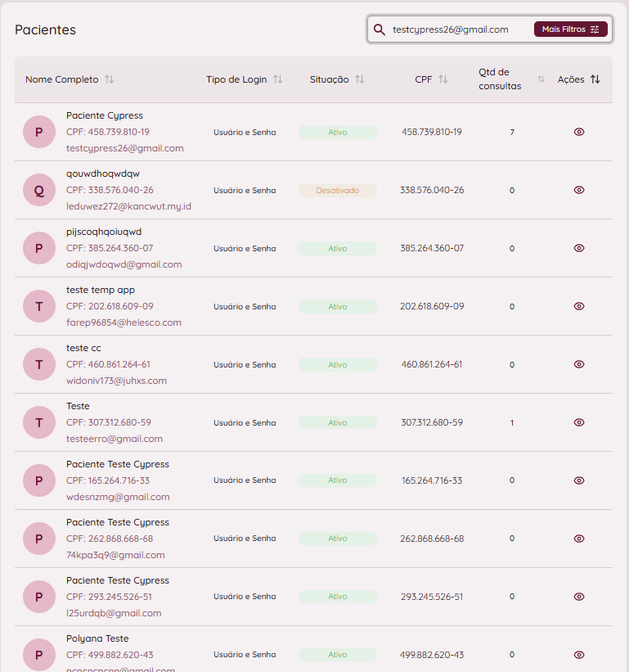629x672 pixels.
Task: Click the patient search input field
Action: tap(458, 29)
